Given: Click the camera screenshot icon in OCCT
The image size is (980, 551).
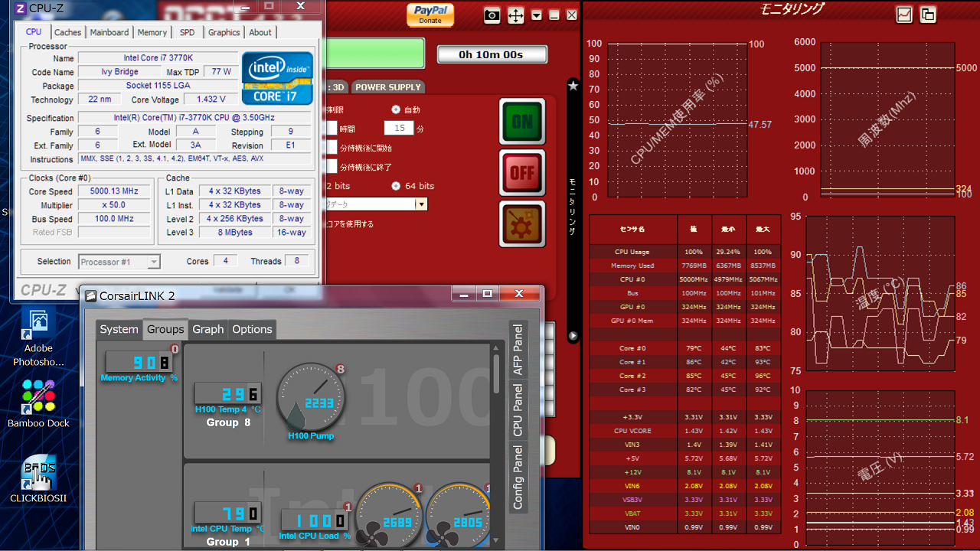Looking at the screenshot, I should point(492,15).
